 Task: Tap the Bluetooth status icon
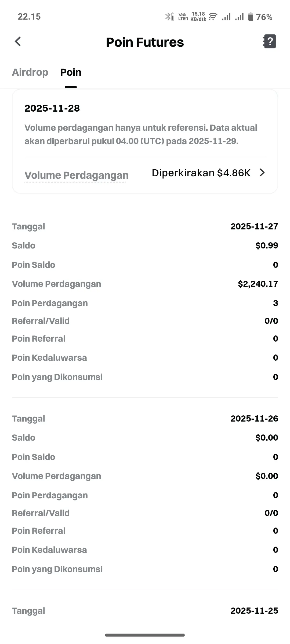pos(169,17)
